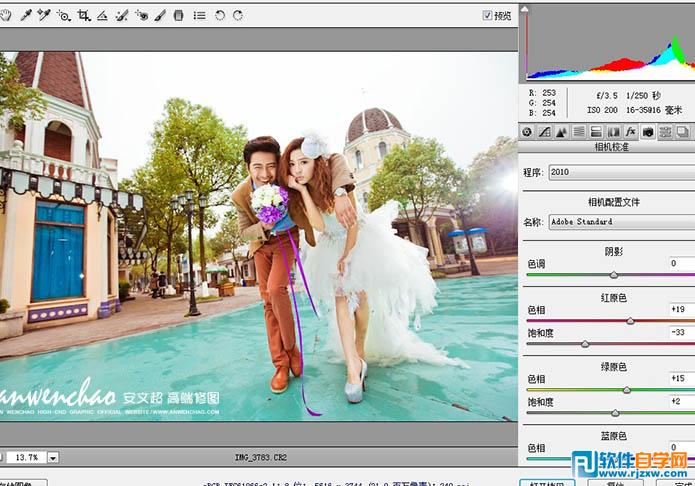Click the red primary 饱和度 slider
Image resolution: width=695 pixels, height=486 pixels.
585,344
